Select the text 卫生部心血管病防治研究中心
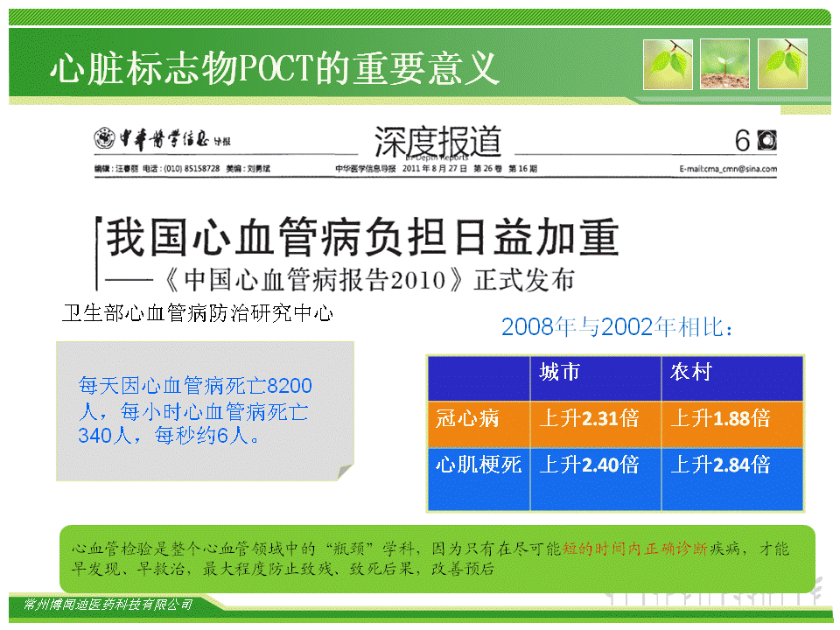 coord(197,312)
